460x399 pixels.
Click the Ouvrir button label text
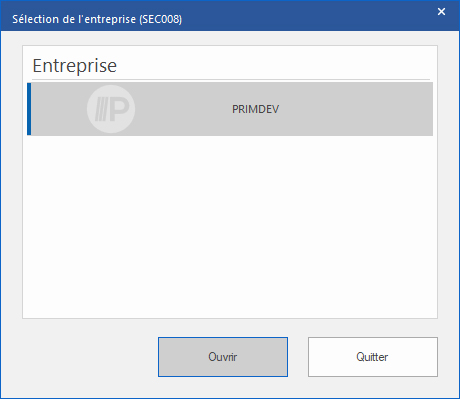click(223, 357)
